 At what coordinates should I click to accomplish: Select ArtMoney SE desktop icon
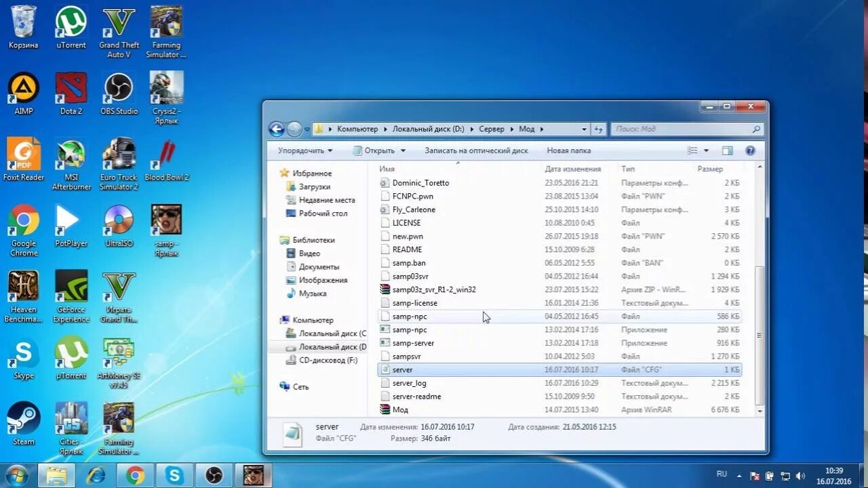119,363
